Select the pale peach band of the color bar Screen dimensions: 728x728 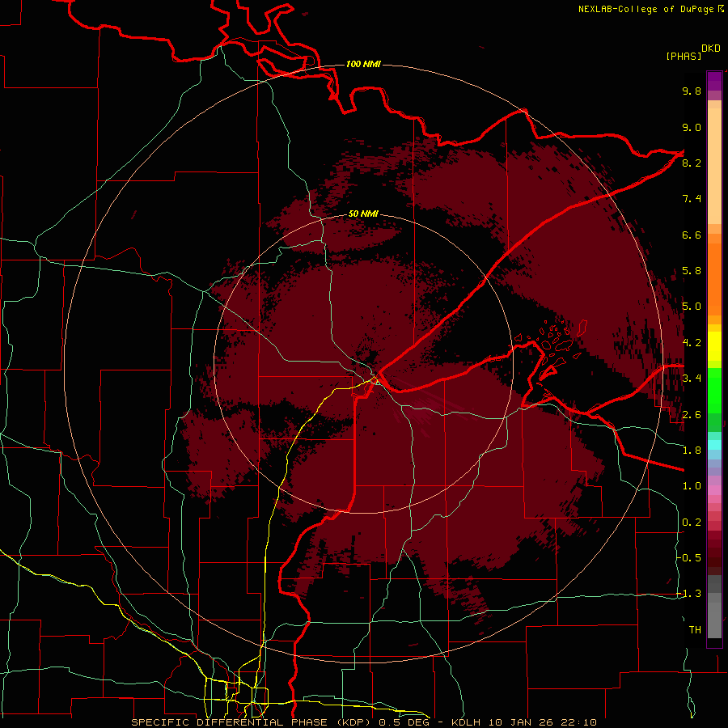pyautogui.click(x=714, y=166)
